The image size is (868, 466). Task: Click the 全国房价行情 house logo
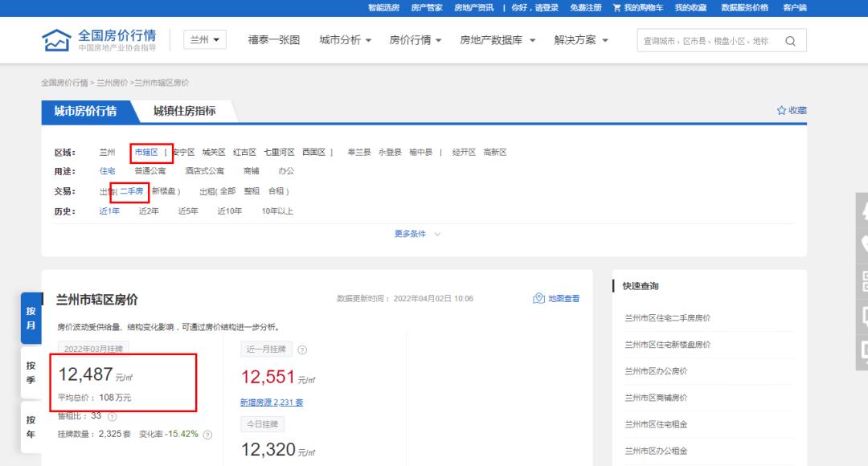click(55, 41)
